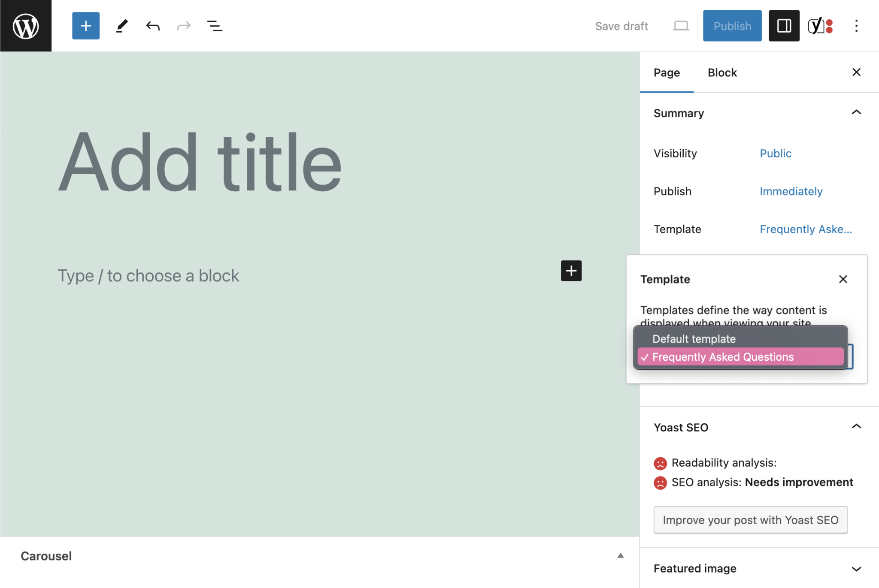Select the Pen/Edit tool
The height and width of the screenshot is (588, 879).
(120, 26)
